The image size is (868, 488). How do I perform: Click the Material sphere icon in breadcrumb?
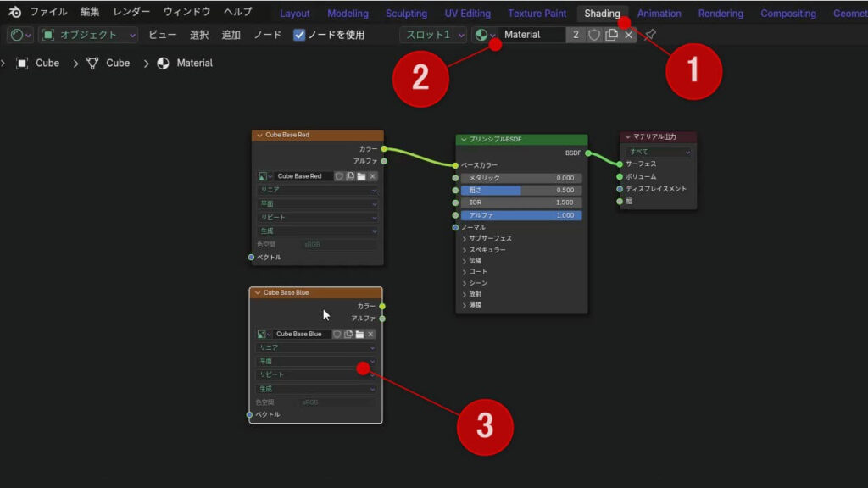163,63
